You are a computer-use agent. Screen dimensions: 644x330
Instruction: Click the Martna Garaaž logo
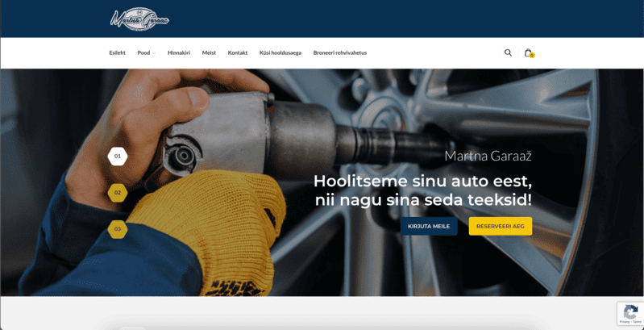point(139,19)
